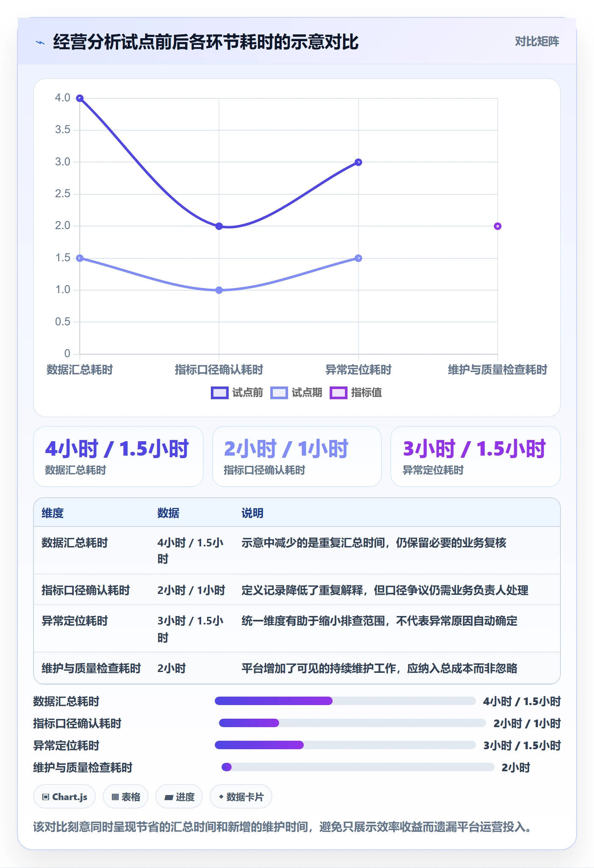Screen dimensions: 594x868
Task: Click the 维护与质量检查耗时 x-axis label
Action: (498, 370)
